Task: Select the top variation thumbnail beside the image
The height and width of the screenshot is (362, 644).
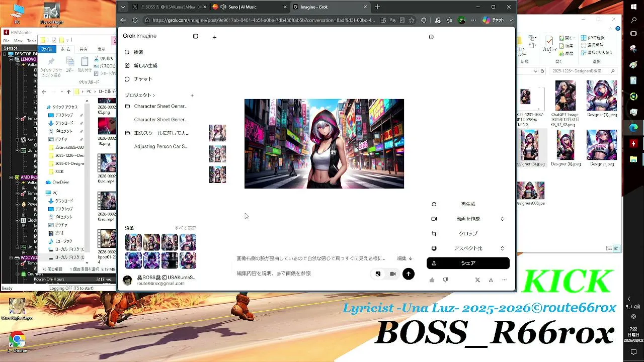Action: tap(217, 133)
